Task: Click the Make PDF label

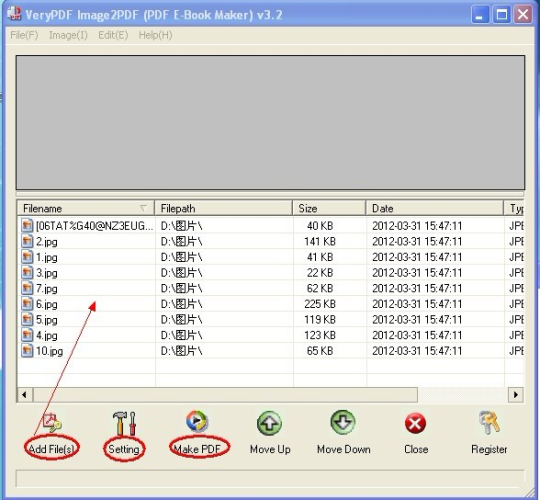Action: click(197, 449)
